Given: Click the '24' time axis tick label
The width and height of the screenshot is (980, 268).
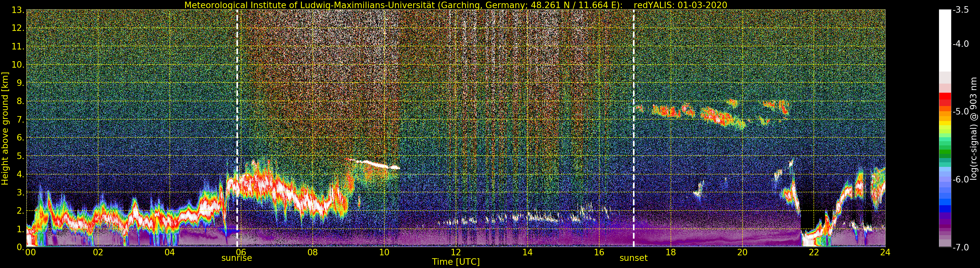Looking at the screenshot, I should pos(885,253).
